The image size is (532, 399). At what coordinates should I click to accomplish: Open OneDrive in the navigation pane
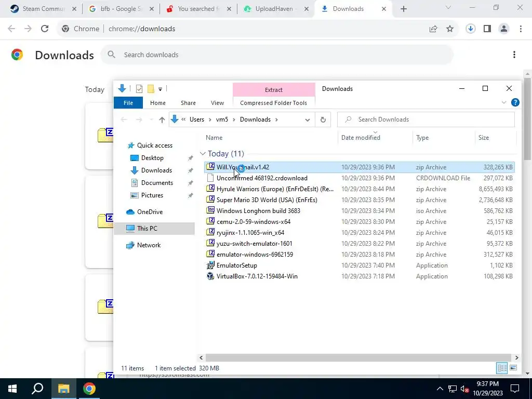[x=150, y=212]
